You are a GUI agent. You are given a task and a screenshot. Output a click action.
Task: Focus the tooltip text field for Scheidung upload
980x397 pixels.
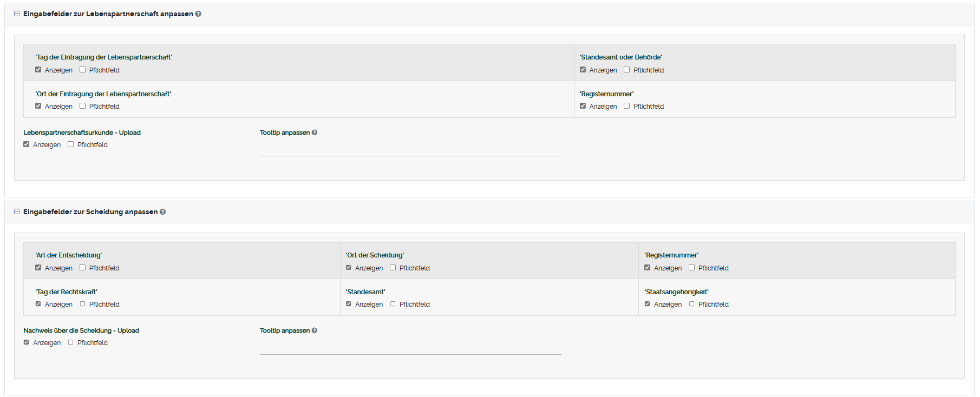tap(410, 348)
